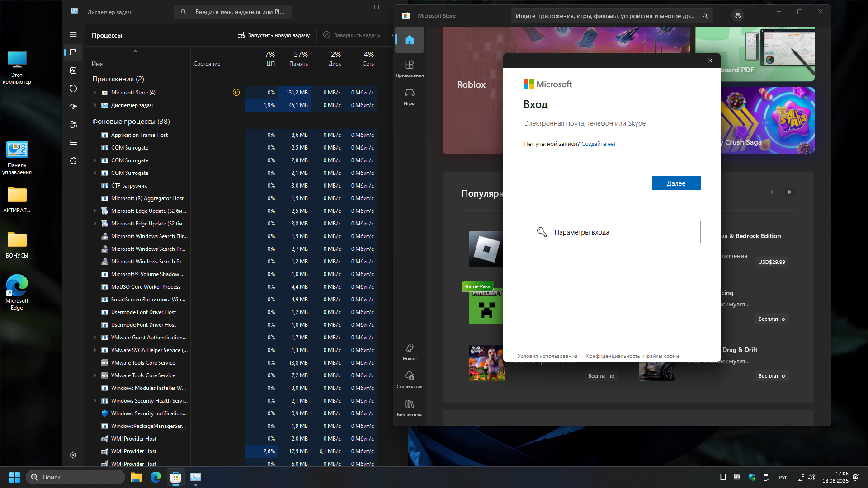Expand VMware SVGA Helper Service row
Screen dimensions: 868x488
(94, 350)
